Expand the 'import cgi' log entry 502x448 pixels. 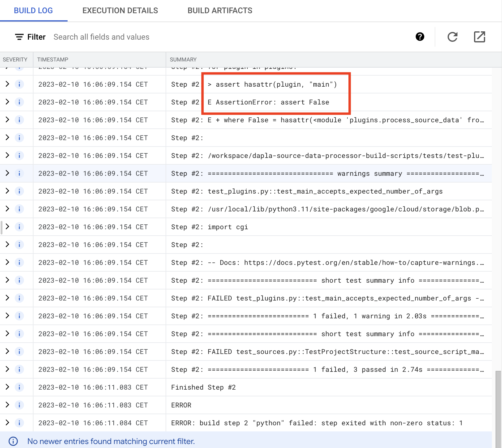click(x=7, y=226)
